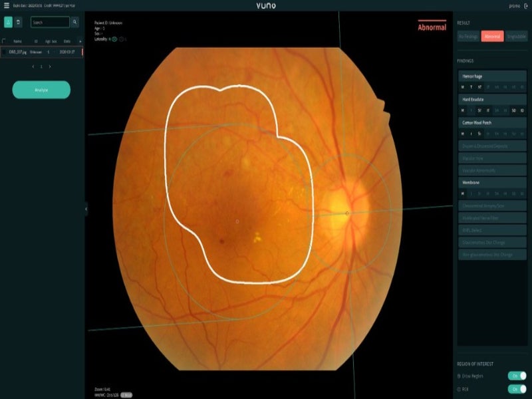Screen dimensions: 532x399
Task: Click the Analyze button
Action: [41, 90]
